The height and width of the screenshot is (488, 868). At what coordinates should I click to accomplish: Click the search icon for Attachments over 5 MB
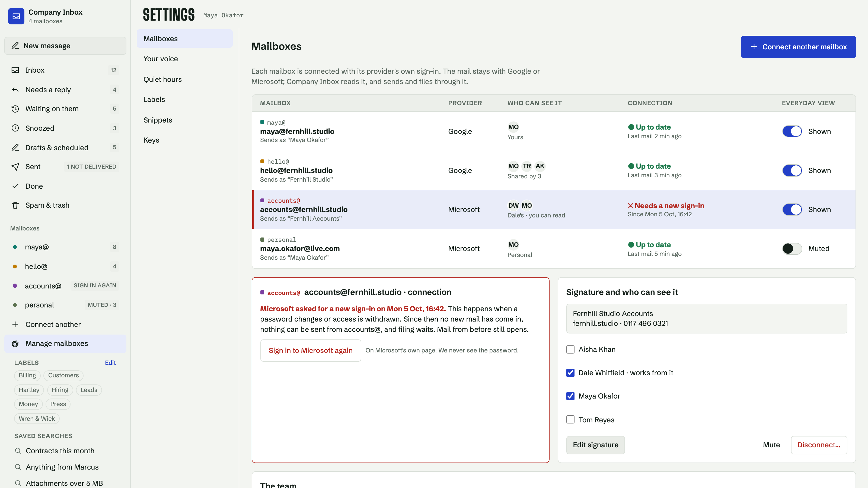(18, 483)
